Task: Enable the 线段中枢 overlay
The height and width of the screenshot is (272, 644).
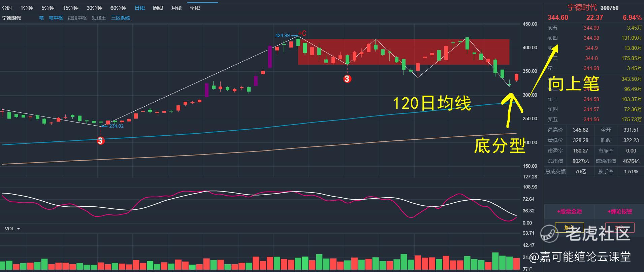Action: (77, 18)
